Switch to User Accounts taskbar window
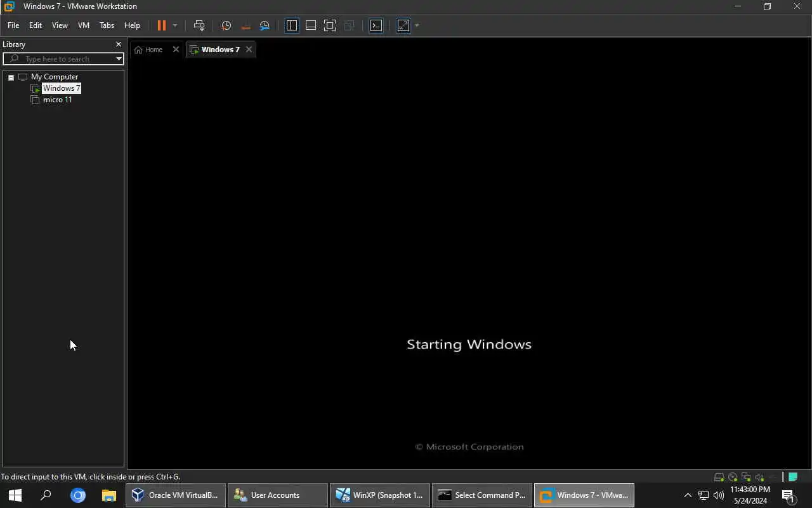 pyautogui.click(x=278, y=495)
